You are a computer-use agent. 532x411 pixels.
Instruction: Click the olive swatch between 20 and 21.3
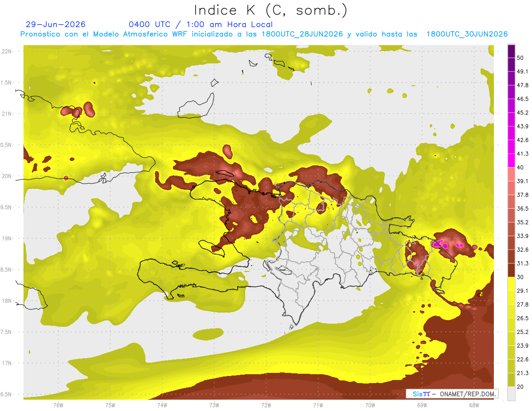tap(511, 380)
